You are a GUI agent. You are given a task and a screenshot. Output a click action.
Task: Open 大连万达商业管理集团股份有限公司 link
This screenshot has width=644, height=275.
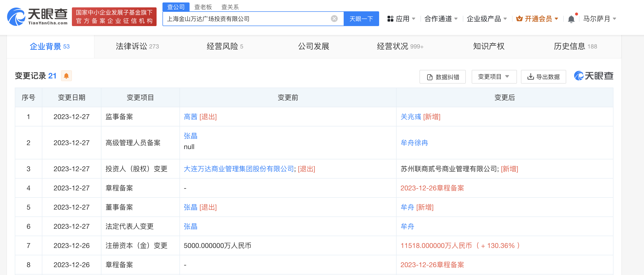pos(239,169)
